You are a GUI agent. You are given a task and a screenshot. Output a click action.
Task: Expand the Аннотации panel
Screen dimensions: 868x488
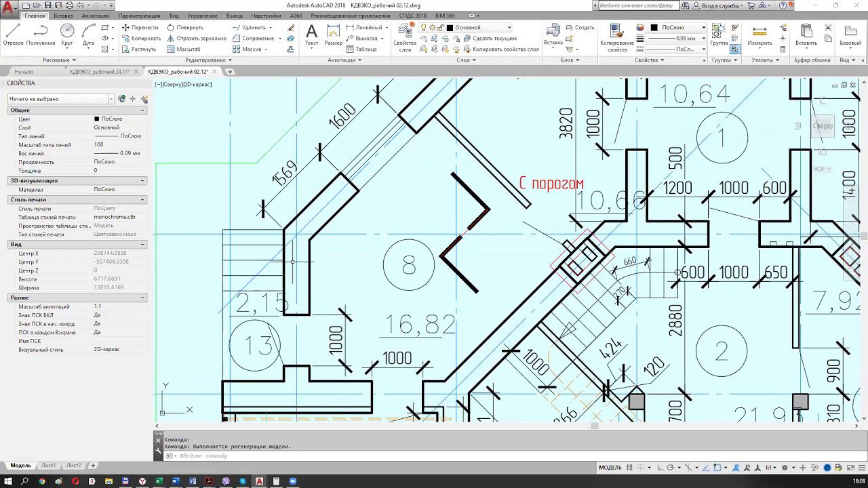click(344, 60)
